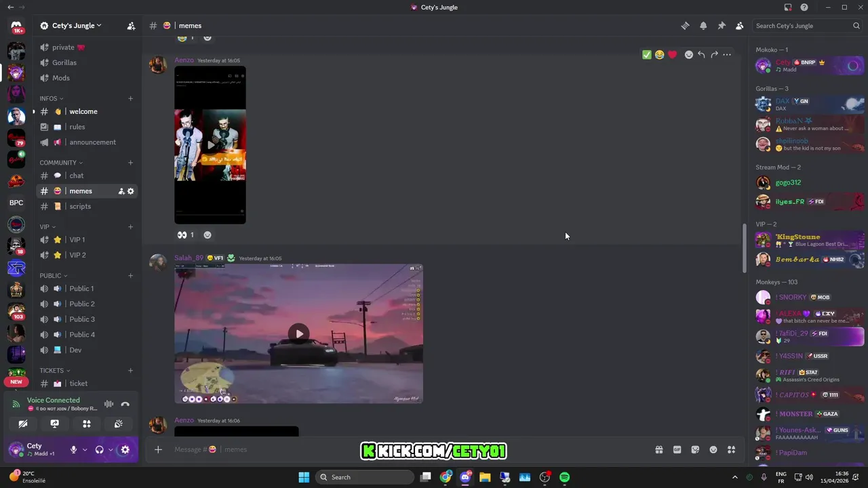Add the laughing-crying emoji reaction

[659, 55]
